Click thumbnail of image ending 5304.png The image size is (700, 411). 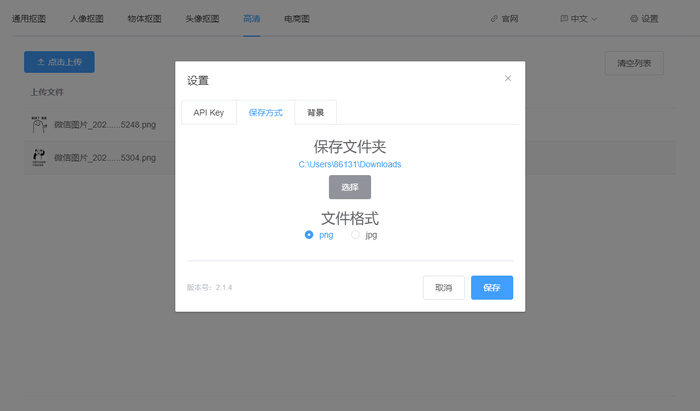(40, 157)
